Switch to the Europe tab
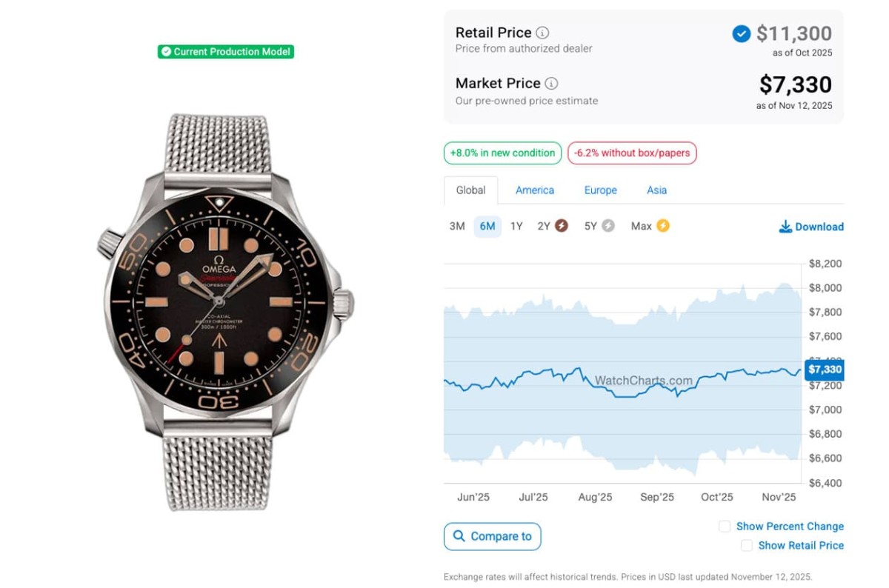This screenshot has width=889, height=588. (x=600, y=190)
